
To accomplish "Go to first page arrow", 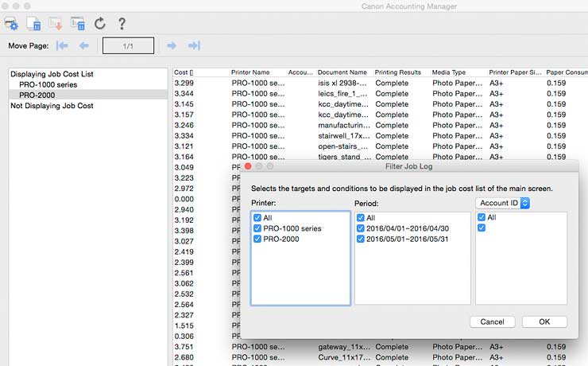I will tap(62, 46).
